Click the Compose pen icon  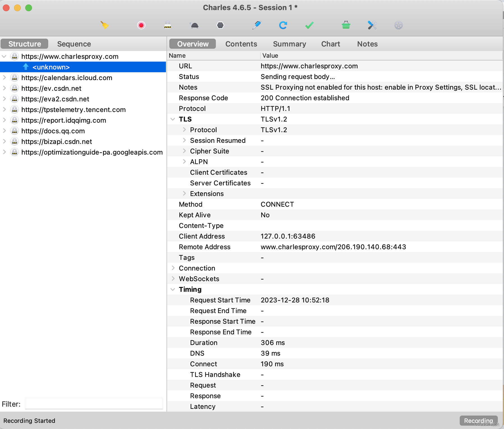point(256,25)
